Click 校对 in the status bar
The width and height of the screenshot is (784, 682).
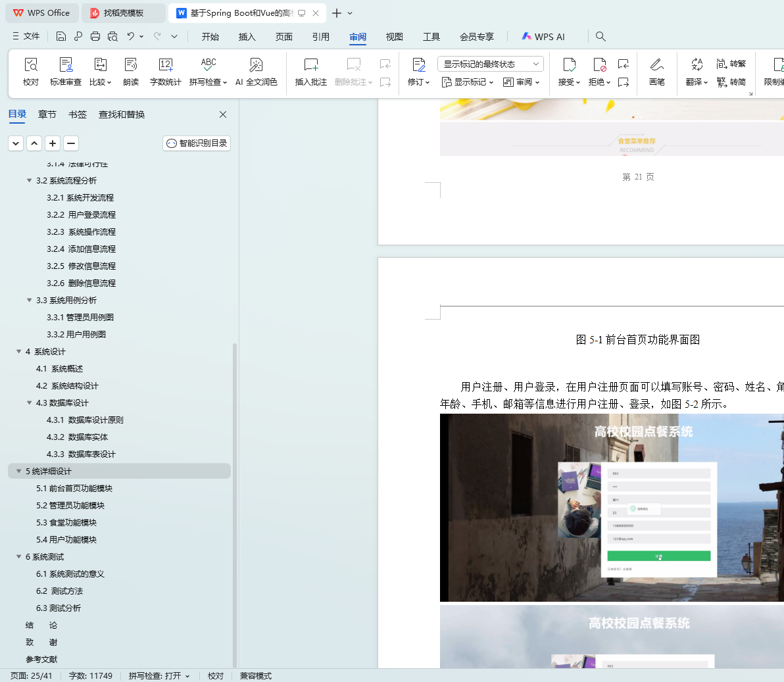216,675
